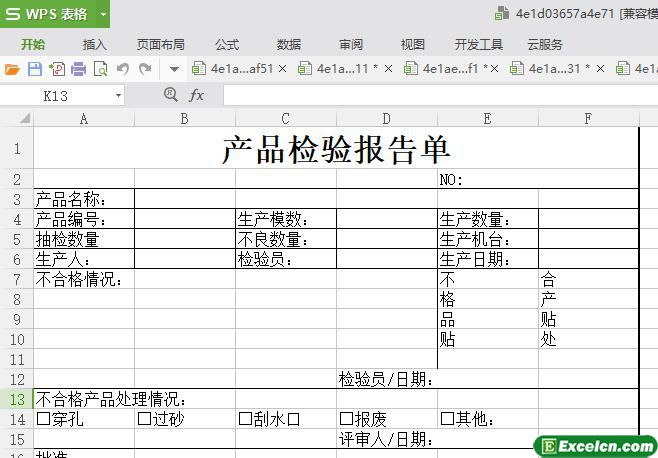
Task: Select column E header
Action: tap(488, 119)
